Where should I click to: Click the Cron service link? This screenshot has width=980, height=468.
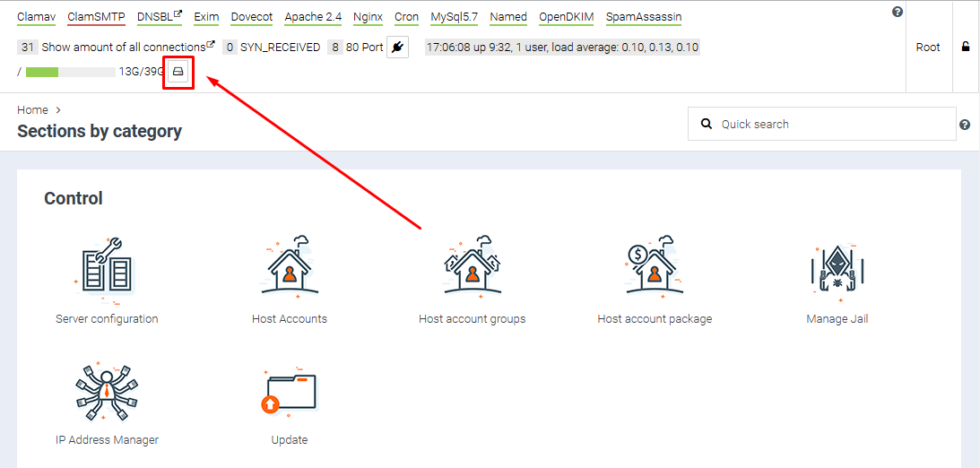407,17
